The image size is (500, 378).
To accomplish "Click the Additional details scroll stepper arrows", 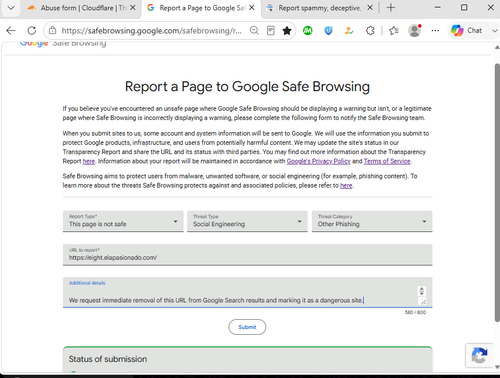I will pos(422,291).
